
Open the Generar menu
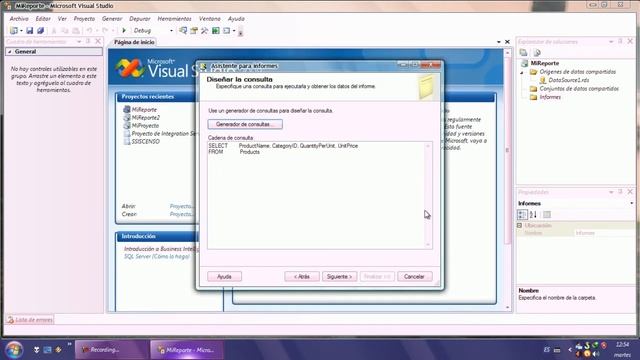pyautogui.click(x=112, y=19)
